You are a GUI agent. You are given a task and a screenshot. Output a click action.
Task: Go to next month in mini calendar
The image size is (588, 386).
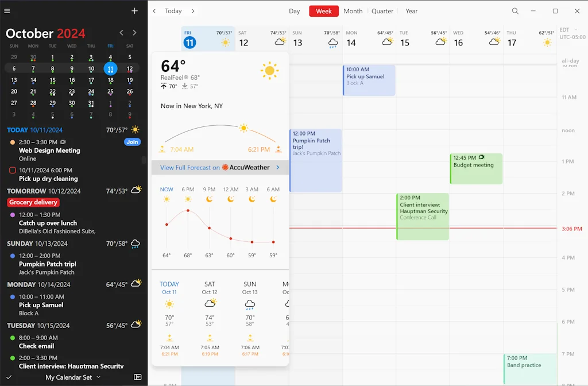[x=134, y=33]
